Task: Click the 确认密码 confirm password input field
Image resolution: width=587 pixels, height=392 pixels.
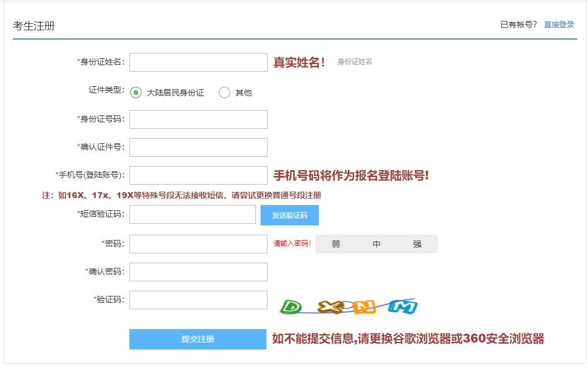Action: pyautogui.click(x=198, y=271)
